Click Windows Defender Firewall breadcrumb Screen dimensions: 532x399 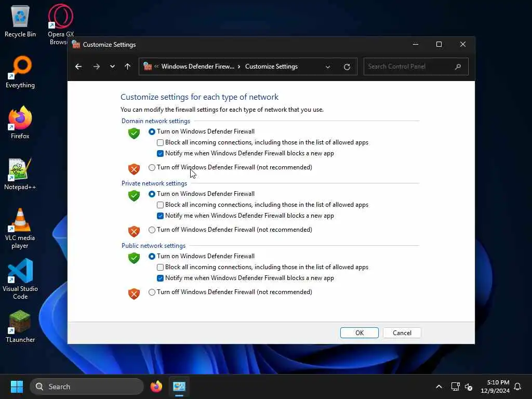(198, 66)
